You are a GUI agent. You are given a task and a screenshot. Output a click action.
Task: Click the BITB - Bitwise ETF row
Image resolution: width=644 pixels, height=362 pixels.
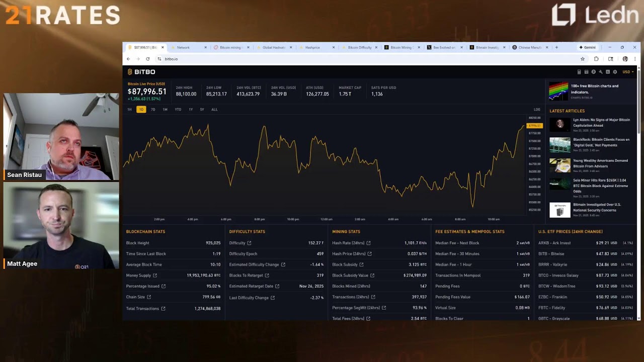tap(586, 254)
